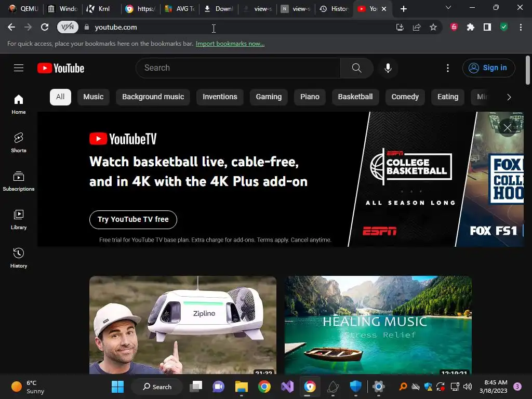Image resolution: width=532 pixels, height=399 pixels.
Task: Open YouTube settings three-dot menu
Action: point(447,68)
